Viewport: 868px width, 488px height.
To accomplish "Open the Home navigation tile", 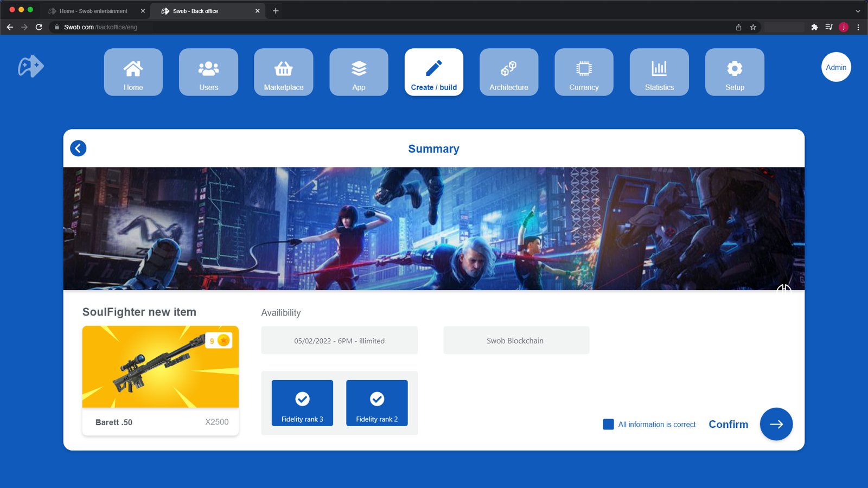I will [133, 72].
